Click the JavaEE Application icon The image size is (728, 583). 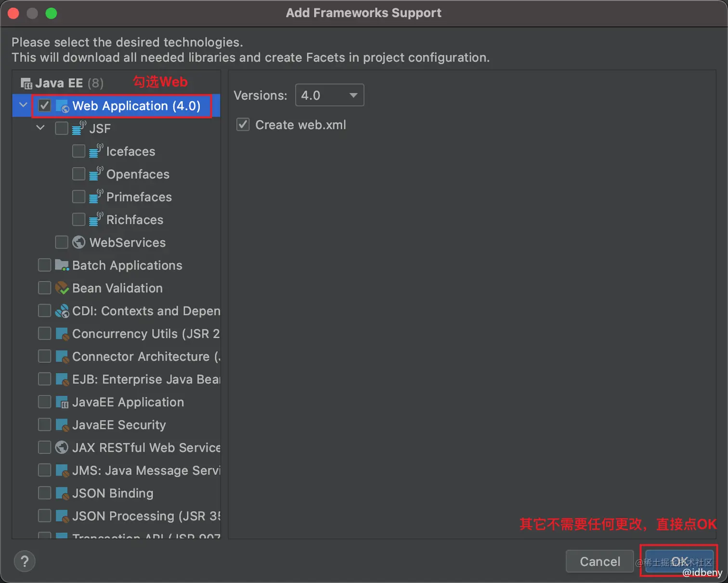click(63, 402)
